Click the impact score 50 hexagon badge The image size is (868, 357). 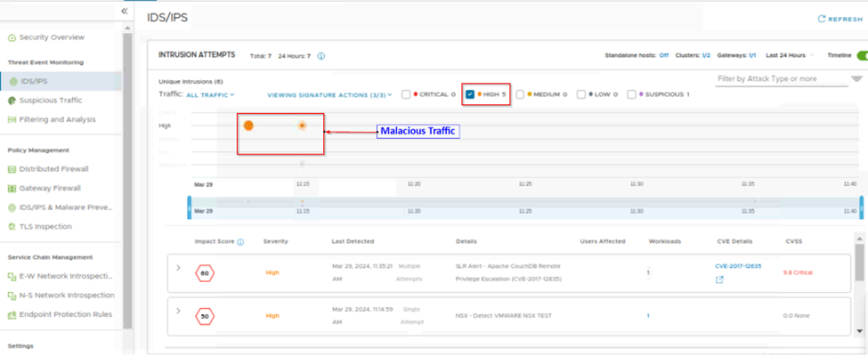point(205,316)
